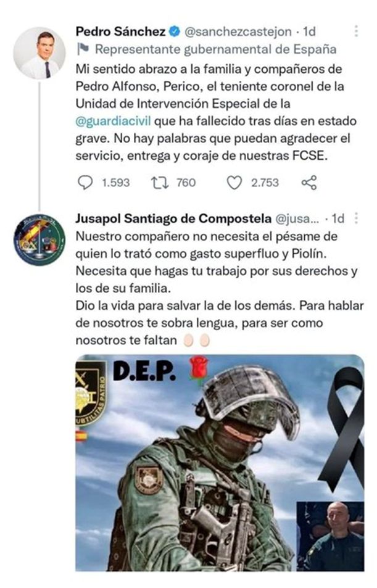Open the @sanchezcastejon handle
Screen dimensions: 377x588
[238, 32]
